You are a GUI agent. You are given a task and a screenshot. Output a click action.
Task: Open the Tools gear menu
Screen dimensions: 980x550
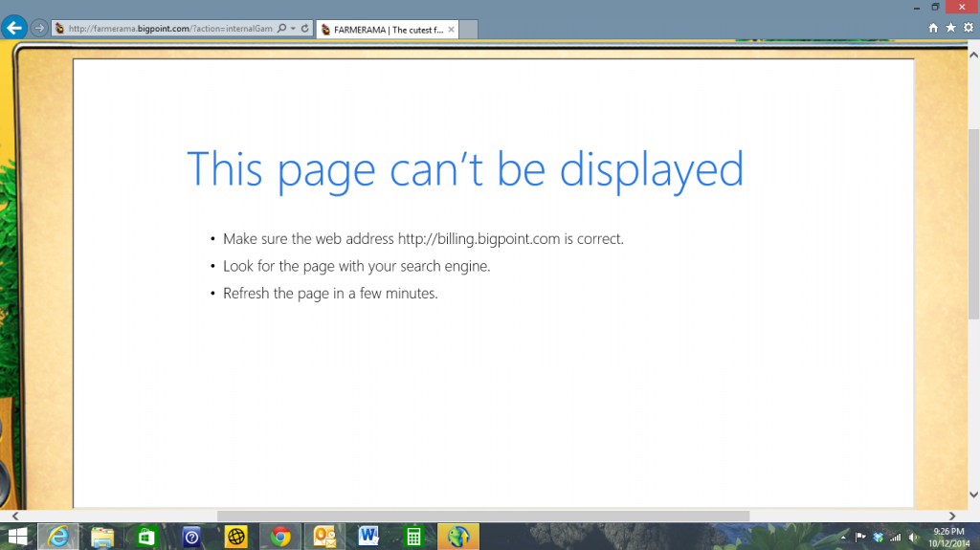tap(969, 28)
